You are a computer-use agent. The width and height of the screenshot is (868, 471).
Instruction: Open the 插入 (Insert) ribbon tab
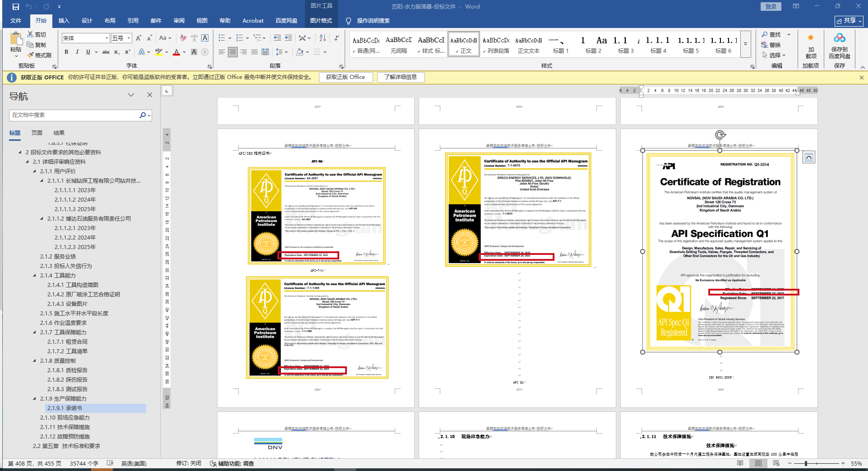coord(64,21)
